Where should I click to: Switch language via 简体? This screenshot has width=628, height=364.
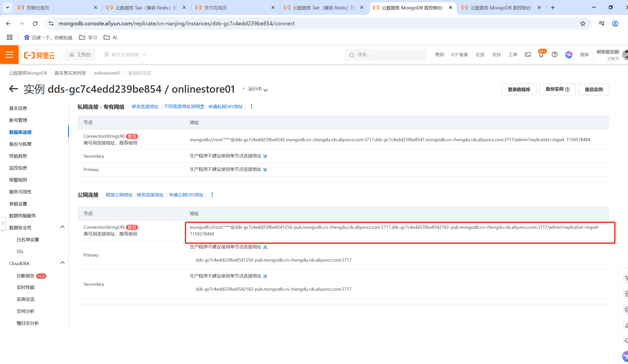tap(584, 54)
